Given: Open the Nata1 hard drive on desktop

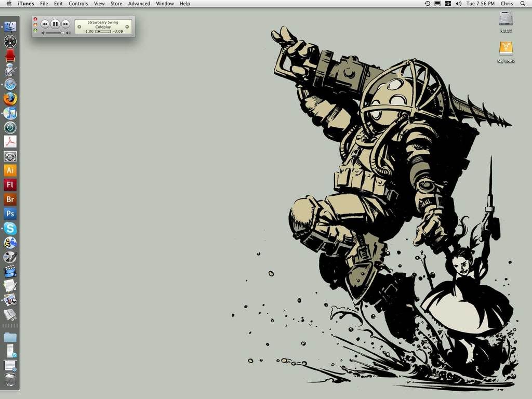Looking at the screenshot, I should (506, 18).
